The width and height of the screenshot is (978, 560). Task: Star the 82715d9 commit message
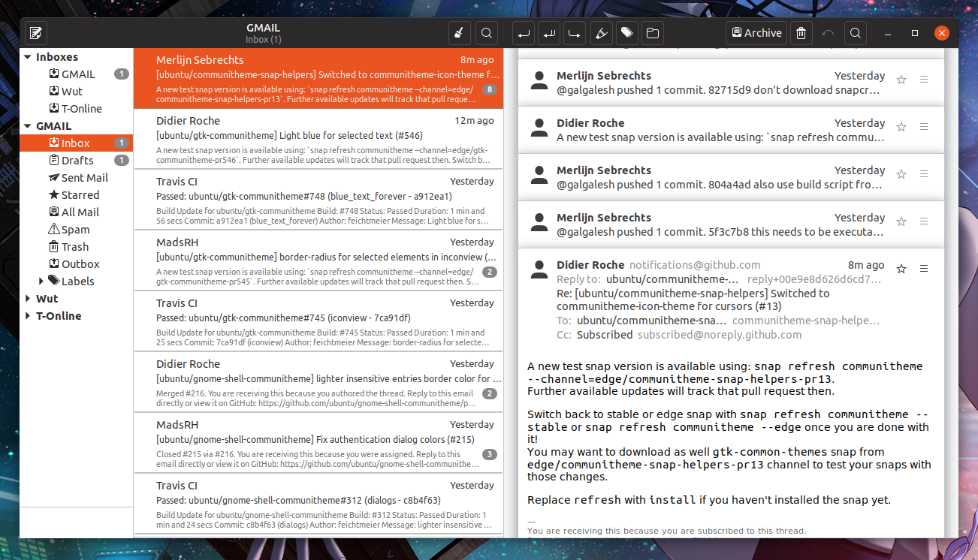click(901, 80)
